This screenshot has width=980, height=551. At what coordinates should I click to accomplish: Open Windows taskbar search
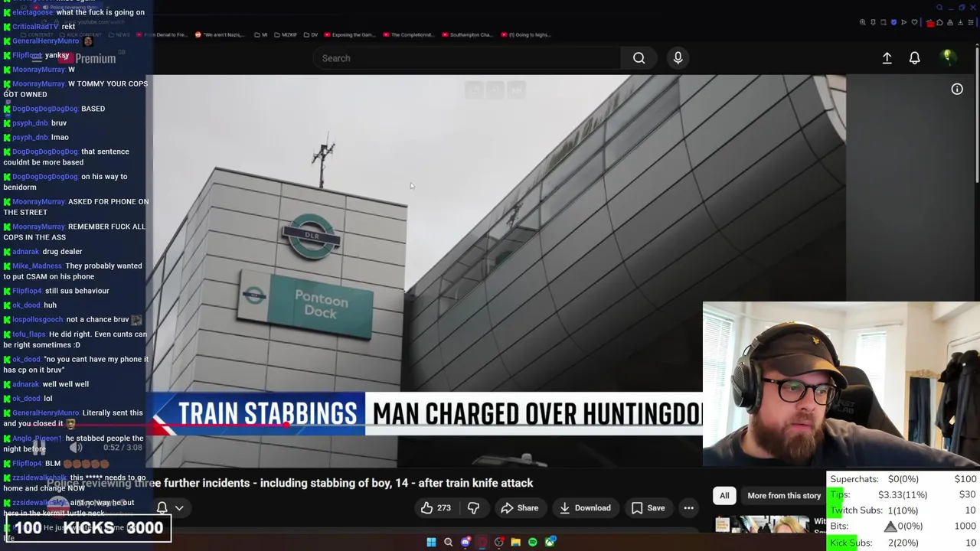[x=448, y=542]
